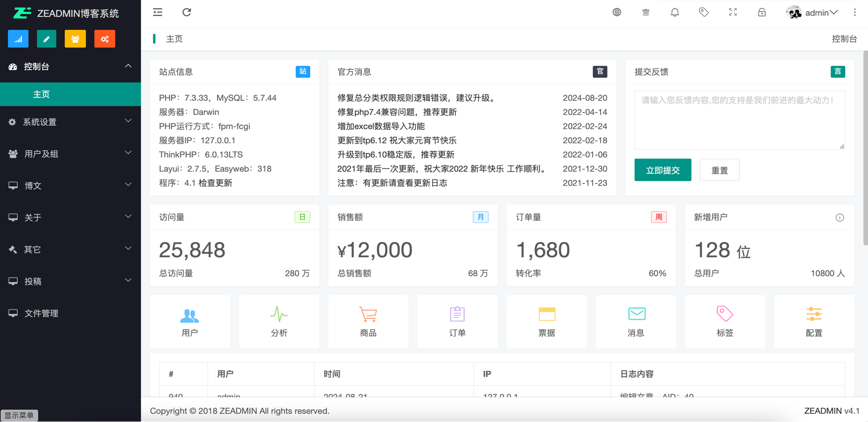Click the 控制台 breadcrumb text

(844, 39)
